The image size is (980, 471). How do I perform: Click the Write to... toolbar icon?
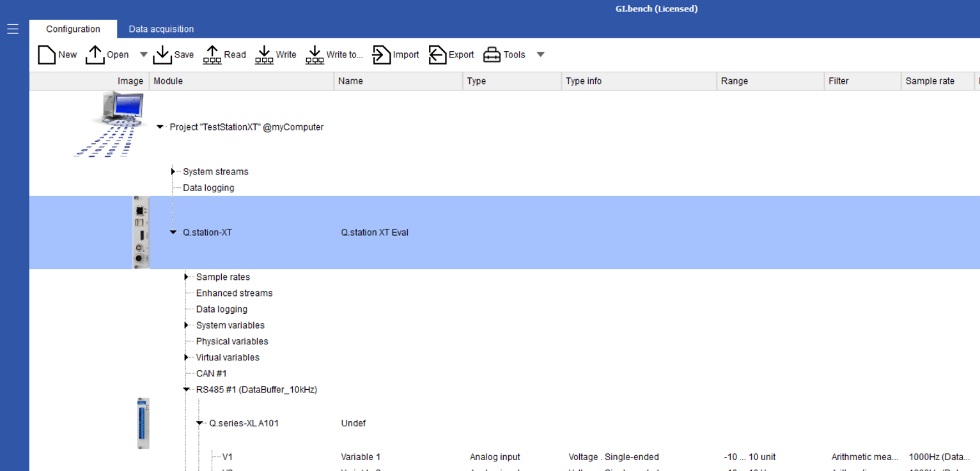point(315,54)
